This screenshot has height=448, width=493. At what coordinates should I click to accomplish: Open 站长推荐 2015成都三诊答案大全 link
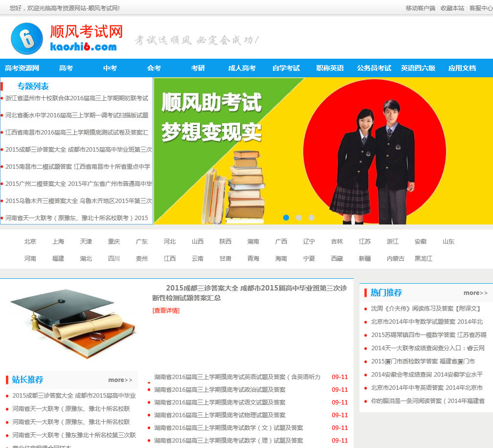pyautogui.click(x=74, y=396)
